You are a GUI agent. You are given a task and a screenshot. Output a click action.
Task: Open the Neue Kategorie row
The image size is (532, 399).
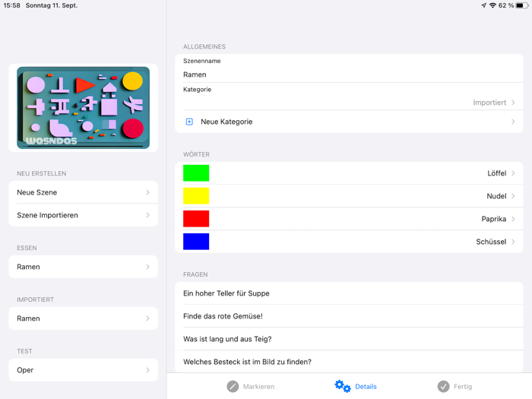point(349,122)
